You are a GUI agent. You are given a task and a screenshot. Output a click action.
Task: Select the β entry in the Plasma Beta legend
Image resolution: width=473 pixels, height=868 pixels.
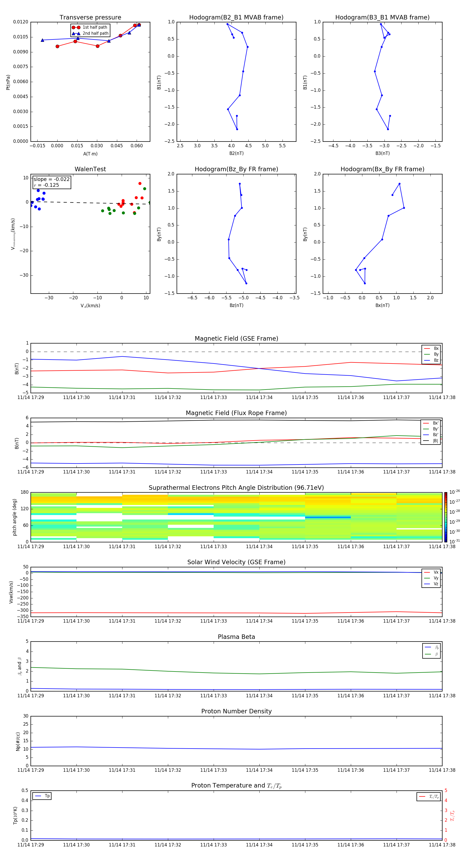[x=431, y=654]
